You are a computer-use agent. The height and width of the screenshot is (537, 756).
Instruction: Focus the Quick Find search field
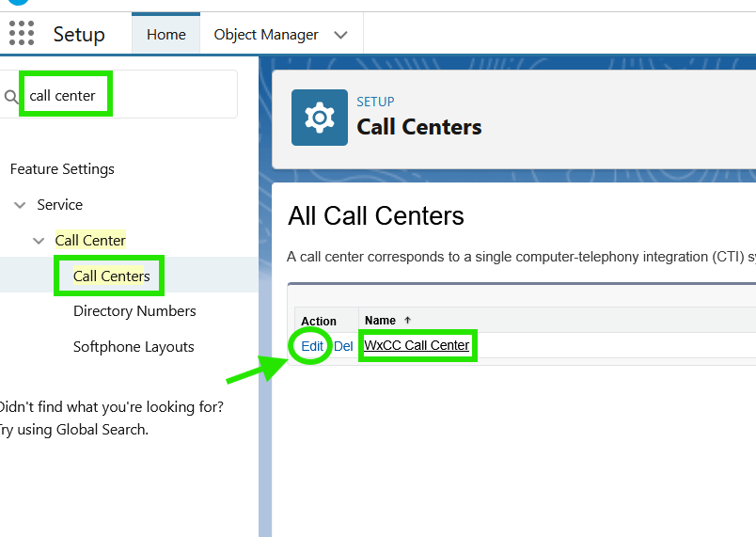click(118, 94)
